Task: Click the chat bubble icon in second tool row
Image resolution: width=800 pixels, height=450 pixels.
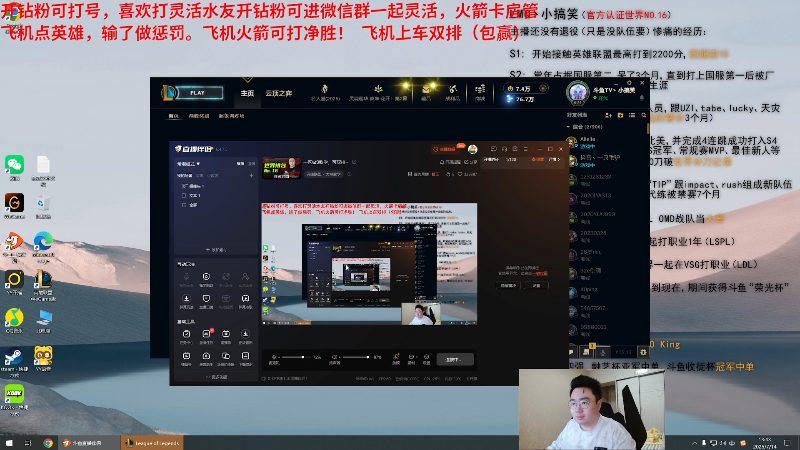Action: click(245, 298)
